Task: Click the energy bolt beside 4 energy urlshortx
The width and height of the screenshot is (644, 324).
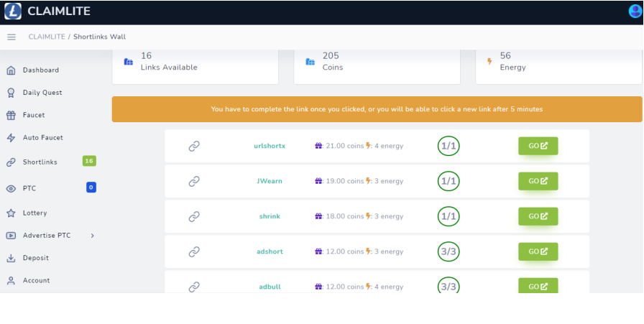Action: (368, 146)
